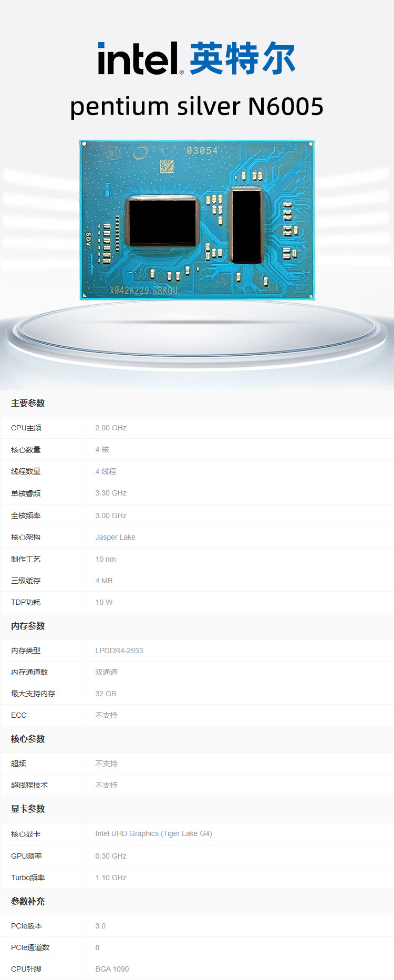This screenshot has height=980, width=394.
Task: Select the LPDDR4-2933 value
Action: [119, 651]
